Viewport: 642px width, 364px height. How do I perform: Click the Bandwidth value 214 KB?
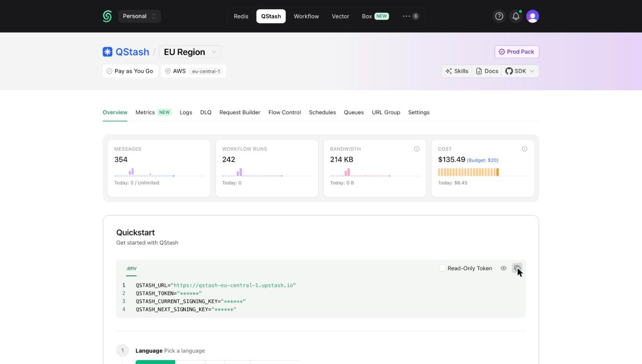[342, 160]
